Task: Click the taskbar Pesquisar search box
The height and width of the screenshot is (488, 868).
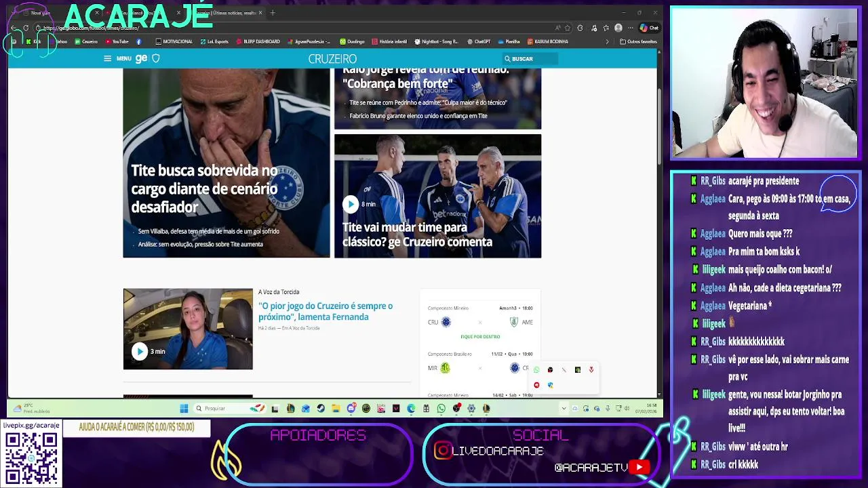Action: click(229, 408)
